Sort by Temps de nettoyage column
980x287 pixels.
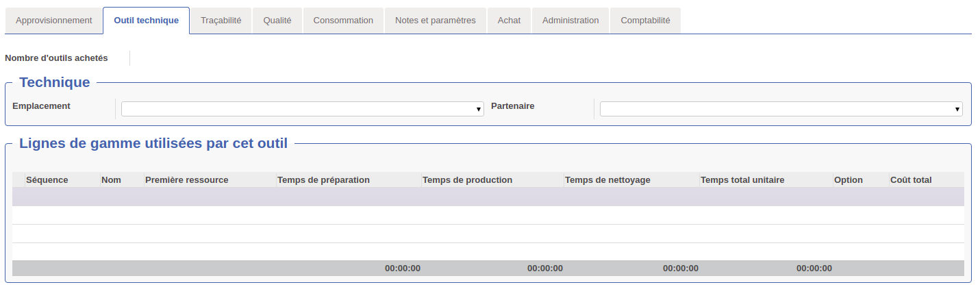607,180
